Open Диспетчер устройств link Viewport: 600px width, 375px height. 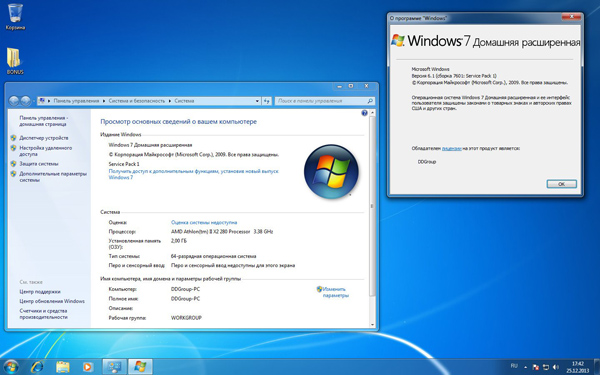pyautogui.click(x=44, y=138)
